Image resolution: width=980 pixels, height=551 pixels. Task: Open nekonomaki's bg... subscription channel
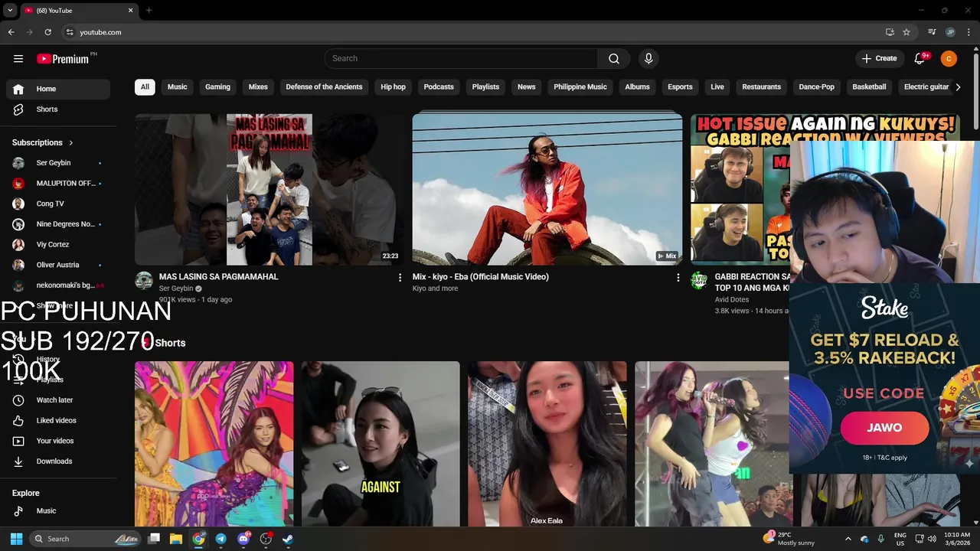58,285
